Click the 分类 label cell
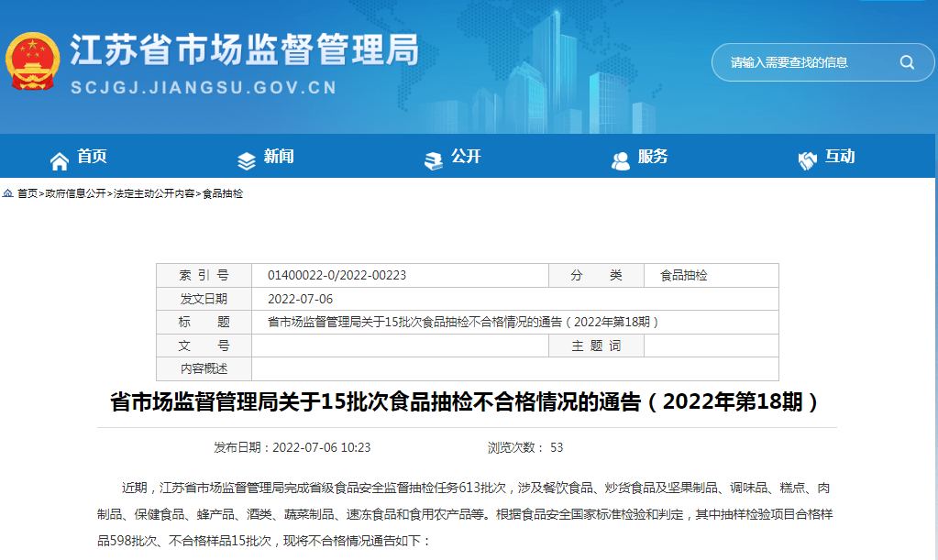 coord(596,276)
